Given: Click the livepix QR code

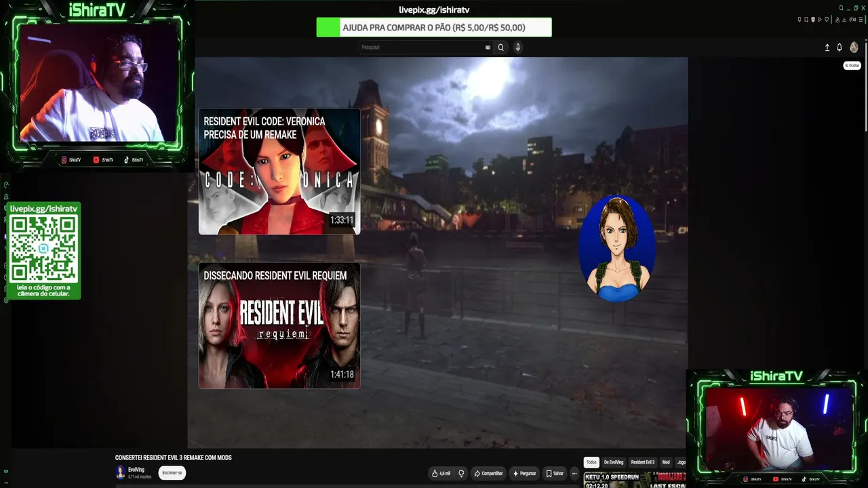Looking at the screenshot, I should (43, 249).
